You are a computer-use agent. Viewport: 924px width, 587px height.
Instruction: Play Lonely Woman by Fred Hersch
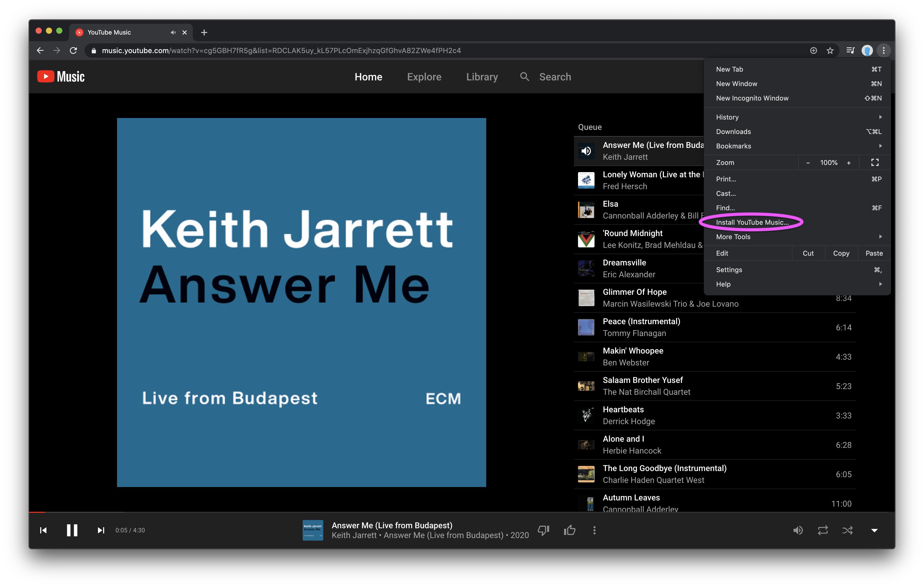click(639, 180)
